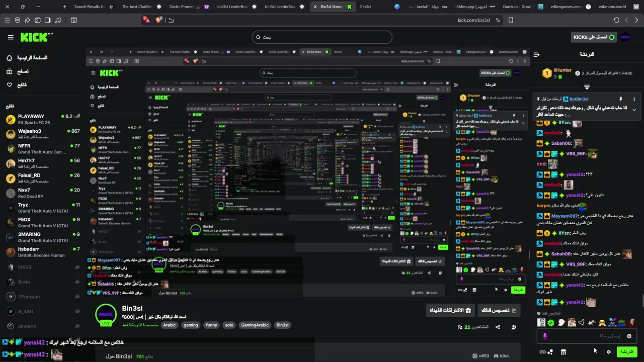Open the offline Brain channel
Screen dimensions: 644x362
coord(42,282)
